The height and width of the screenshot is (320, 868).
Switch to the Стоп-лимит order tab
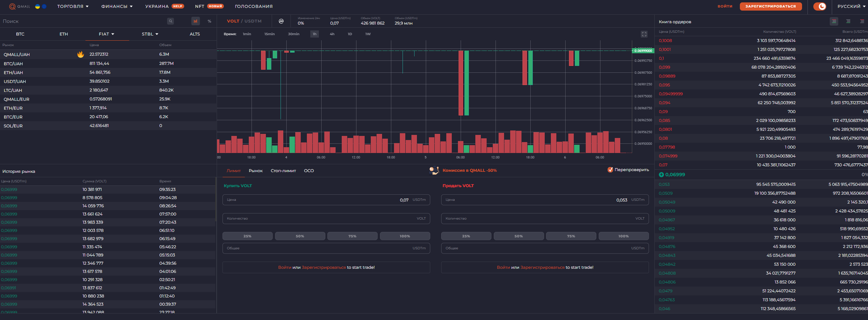(x=283, y=171)
